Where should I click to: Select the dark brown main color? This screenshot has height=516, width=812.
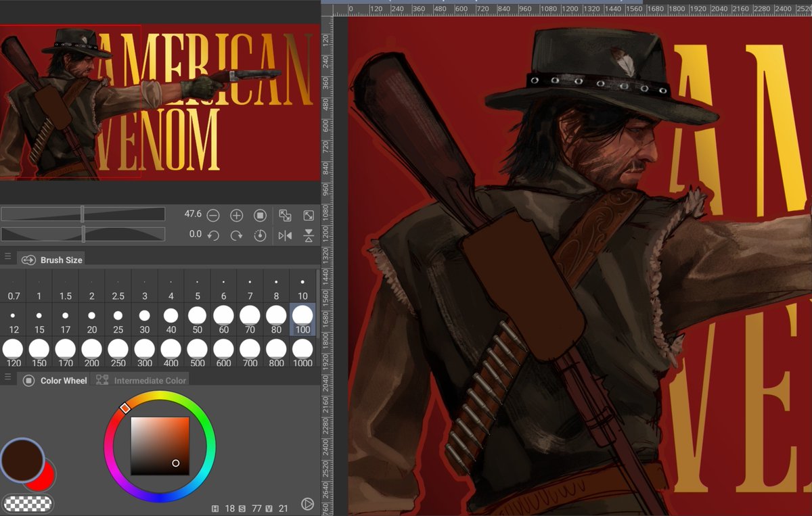point(23,460)
